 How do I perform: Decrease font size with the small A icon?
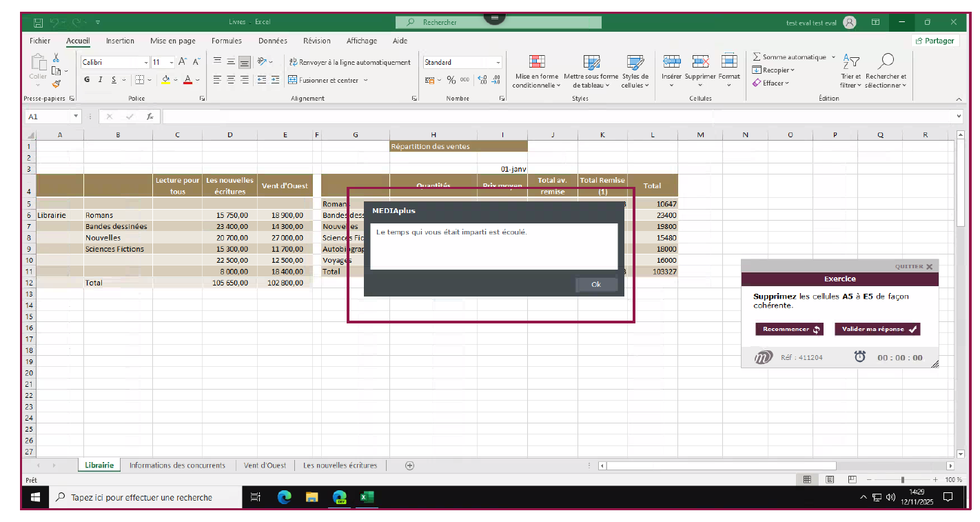pyautogui.click(x=196, y=62)
